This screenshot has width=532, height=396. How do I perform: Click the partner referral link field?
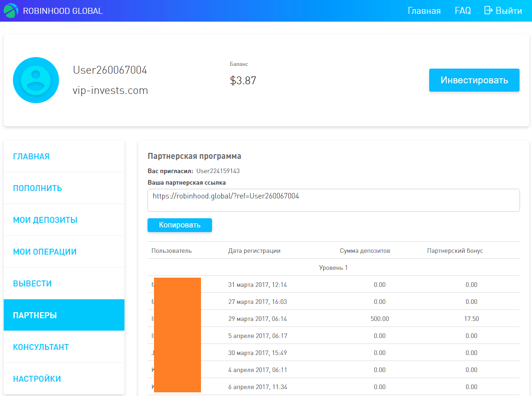333,200
